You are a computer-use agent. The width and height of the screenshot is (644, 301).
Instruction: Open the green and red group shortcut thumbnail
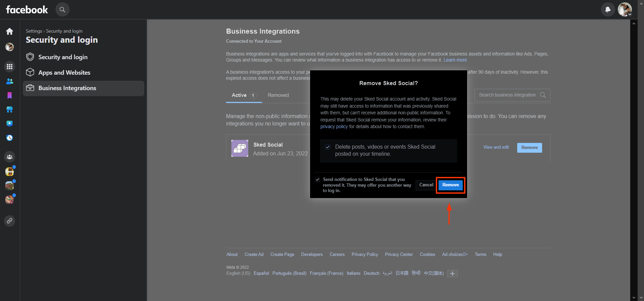(x=10, y=186)
